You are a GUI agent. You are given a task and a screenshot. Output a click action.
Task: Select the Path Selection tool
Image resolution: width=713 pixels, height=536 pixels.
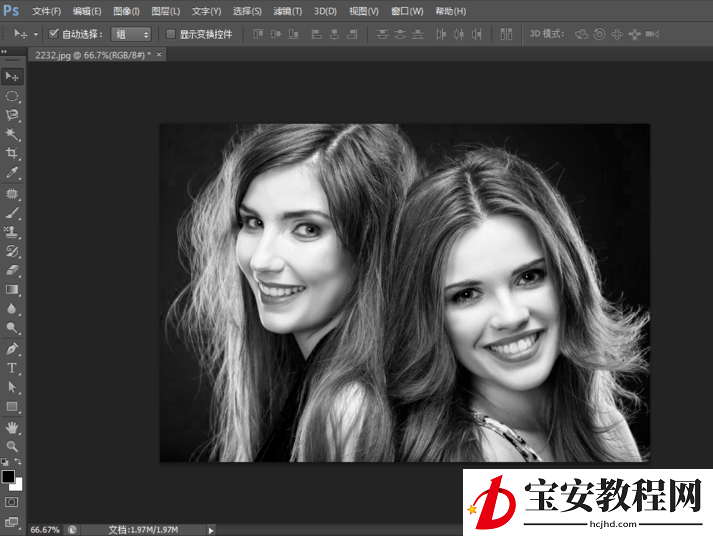[x=12, y=387]
